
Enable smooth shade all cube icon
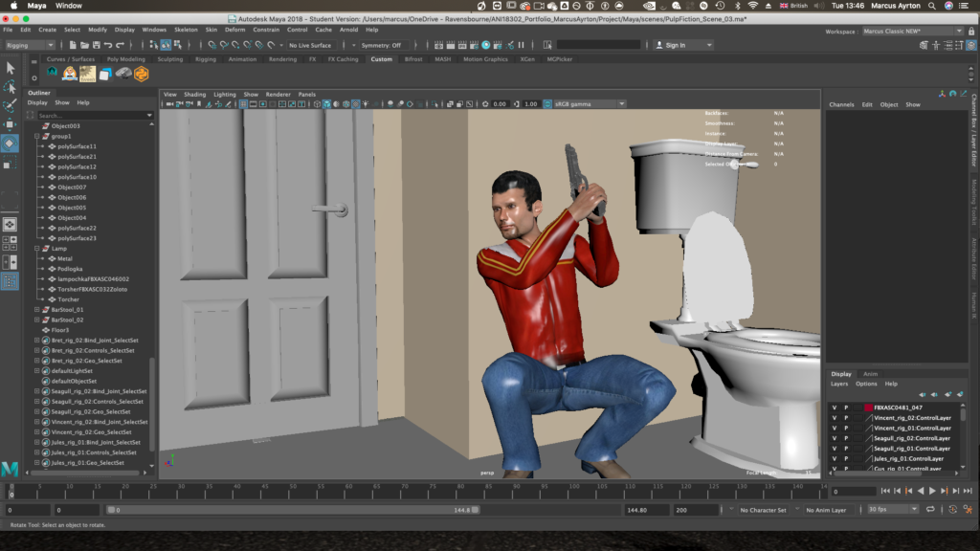326,104
